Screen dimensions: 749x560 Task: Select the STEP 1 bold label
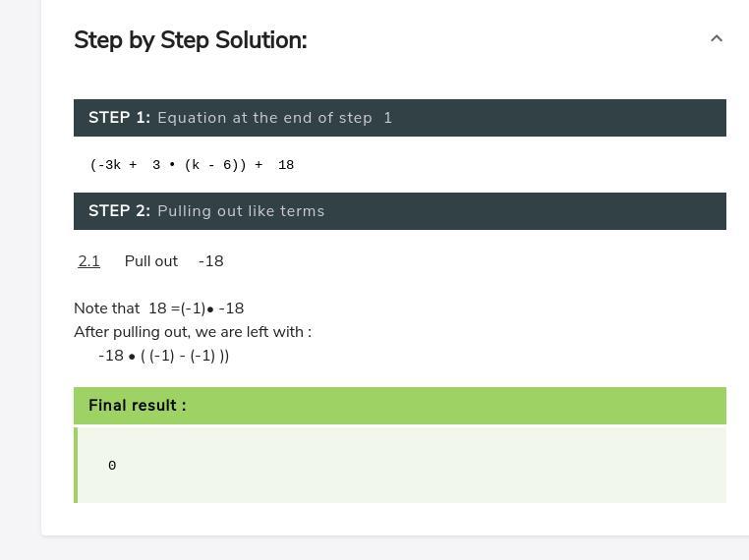click(x=119, y=118)
